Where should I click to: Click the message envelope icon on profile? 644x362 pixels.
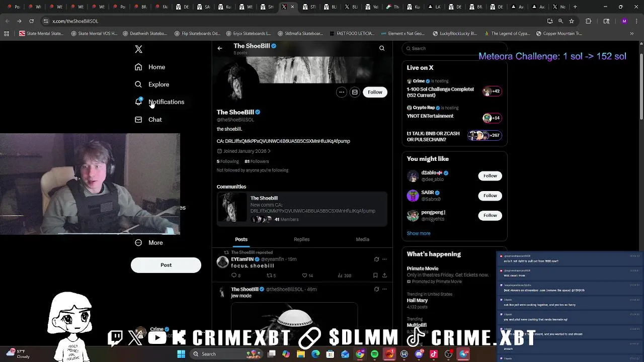click(x=355, y=92)
